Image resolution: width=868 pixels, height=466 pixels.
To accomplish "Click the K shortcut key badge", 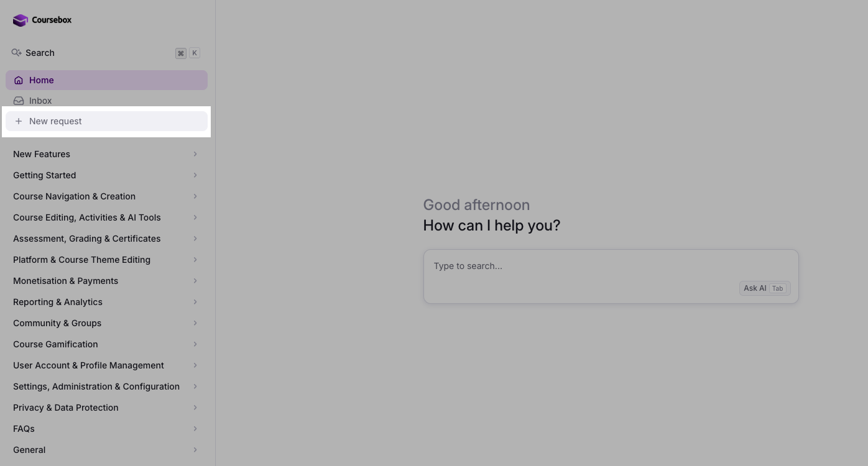I will 195,53.
